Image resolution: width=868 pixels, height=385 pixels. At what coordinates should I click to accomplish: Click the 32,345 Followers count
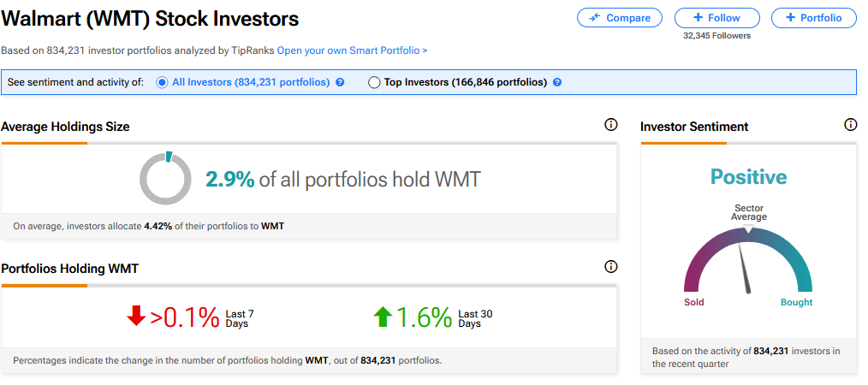click(x=717, y=36)
